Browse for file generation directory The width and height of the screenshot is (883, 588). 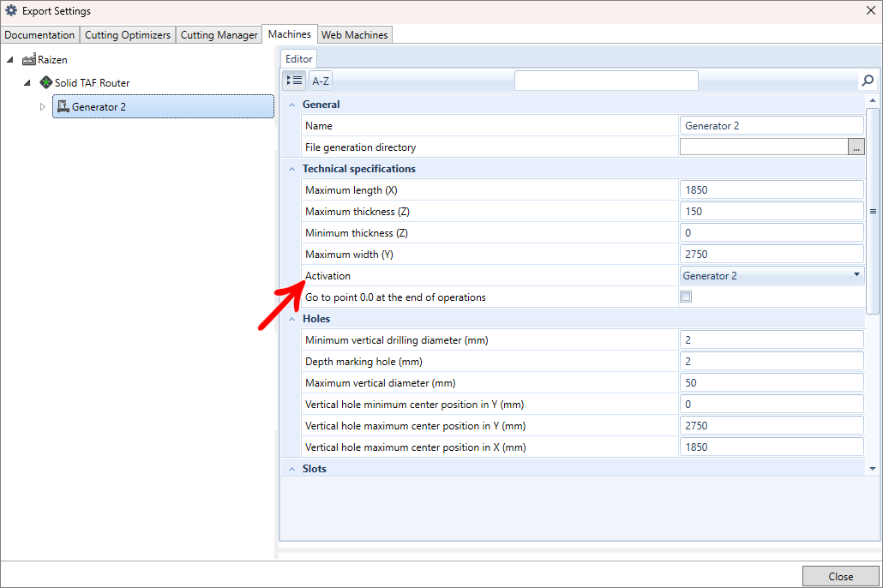[x=856, y=147]
